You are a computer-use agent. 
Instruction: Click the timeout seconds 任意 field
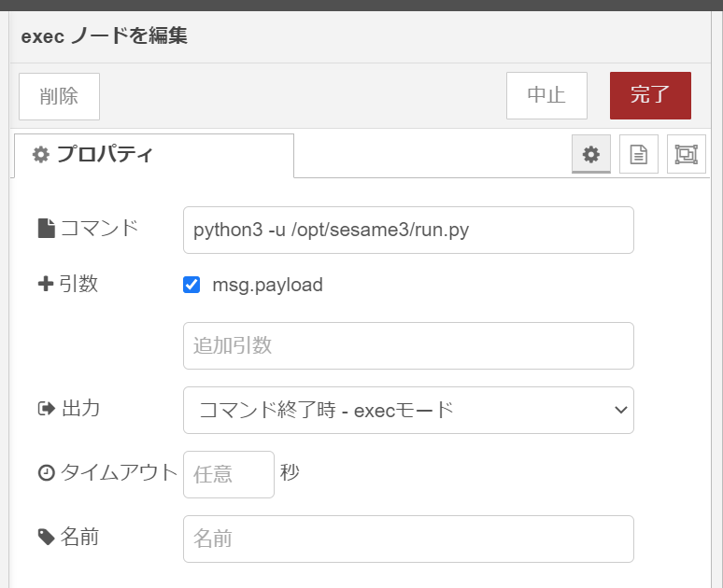click(x=229, y=474)
